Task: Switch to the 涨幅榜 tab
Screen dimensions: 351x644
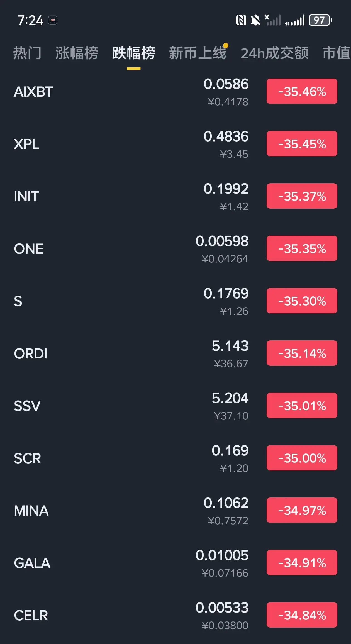Action: (77, 53)
